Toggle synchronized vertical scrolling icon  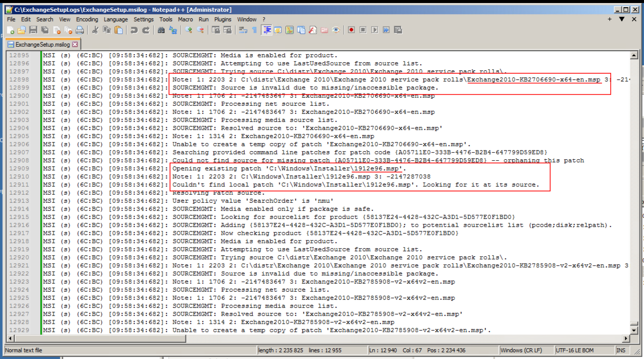(216, 30)
